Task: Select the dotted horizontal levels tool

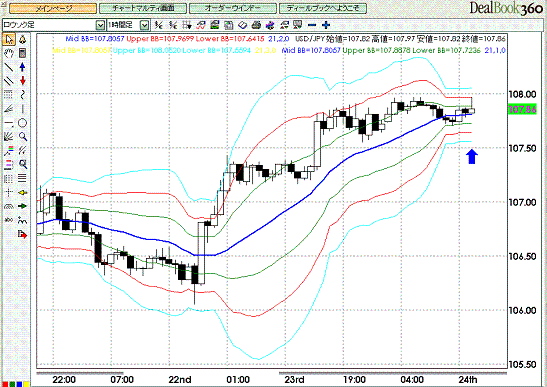Action: [x=9, y=95]
